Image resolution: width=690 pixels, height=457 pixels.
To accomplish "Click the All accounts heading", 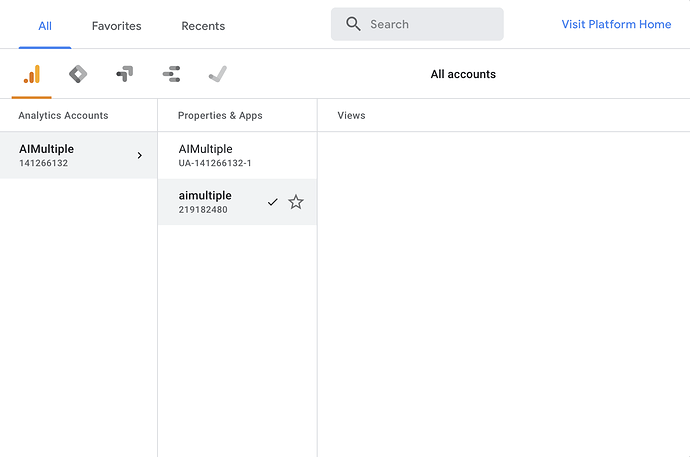I will coord(463,74).
